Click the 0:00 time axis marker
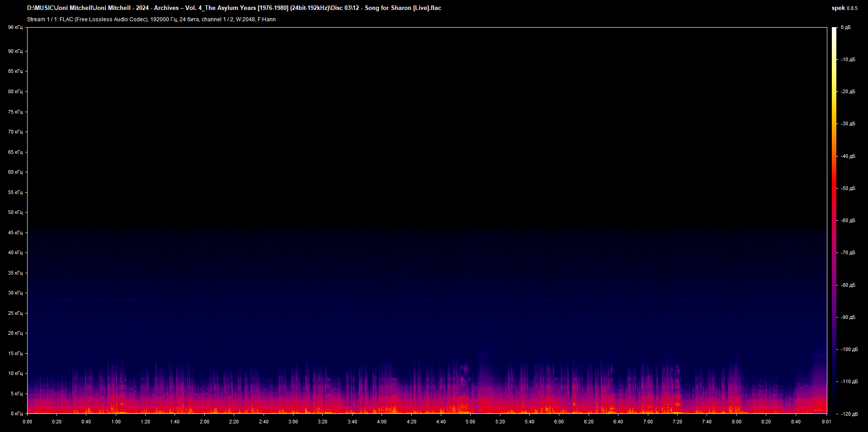The image size is (868, 432). click(27, 422)
